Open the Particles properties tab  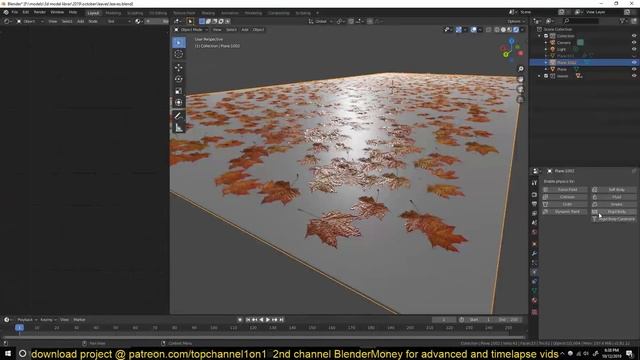click(534, 263)
